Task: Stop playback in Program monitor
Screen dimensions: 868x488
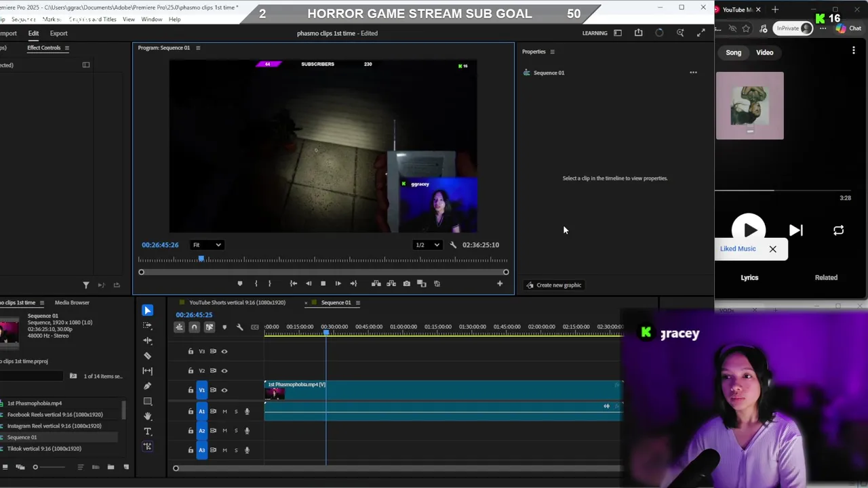Action: (323, 283)
